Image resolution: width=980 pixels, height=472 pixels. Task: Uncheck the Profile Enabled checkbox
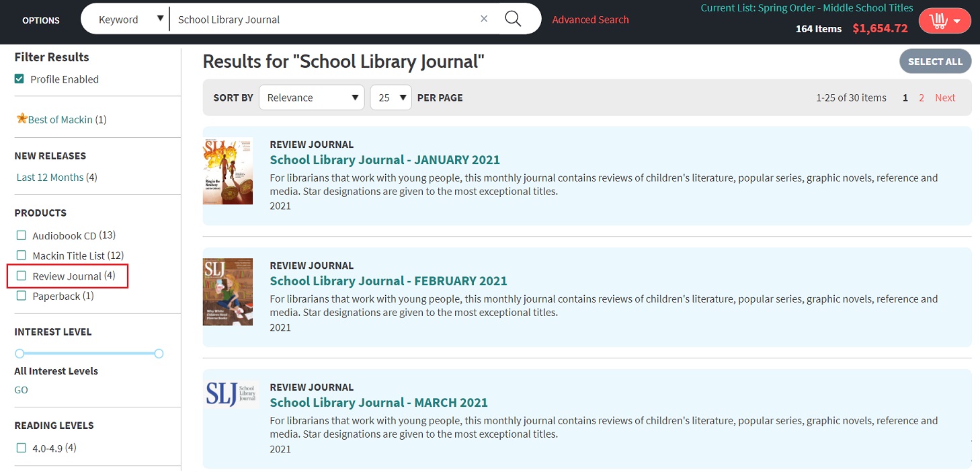click(19, 79)
